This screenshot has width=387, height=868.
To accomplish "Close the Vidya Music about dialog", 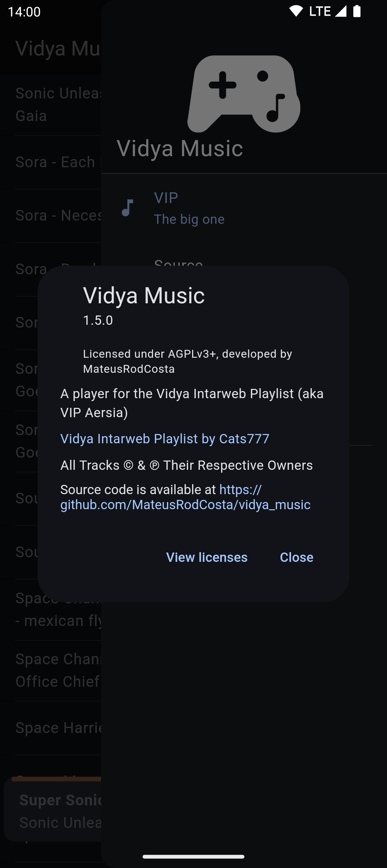I will 296,557.
